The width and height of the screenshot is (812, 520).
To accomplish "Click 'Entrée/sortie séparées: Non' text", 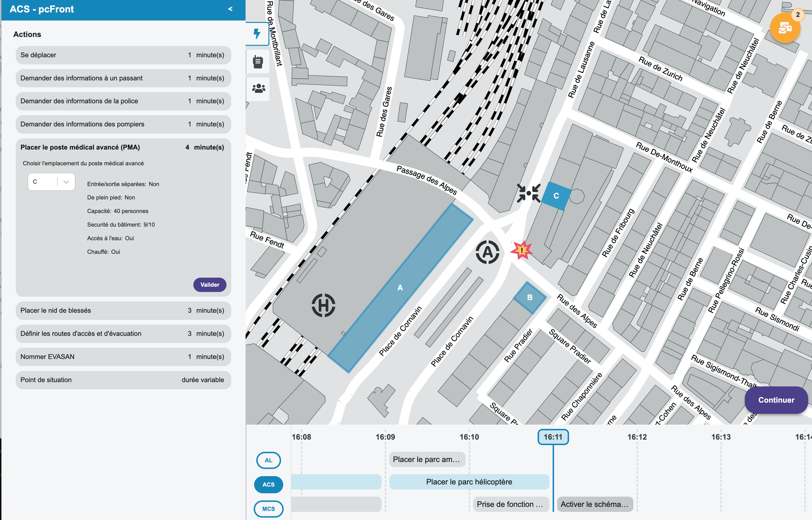I will point(123,184).
